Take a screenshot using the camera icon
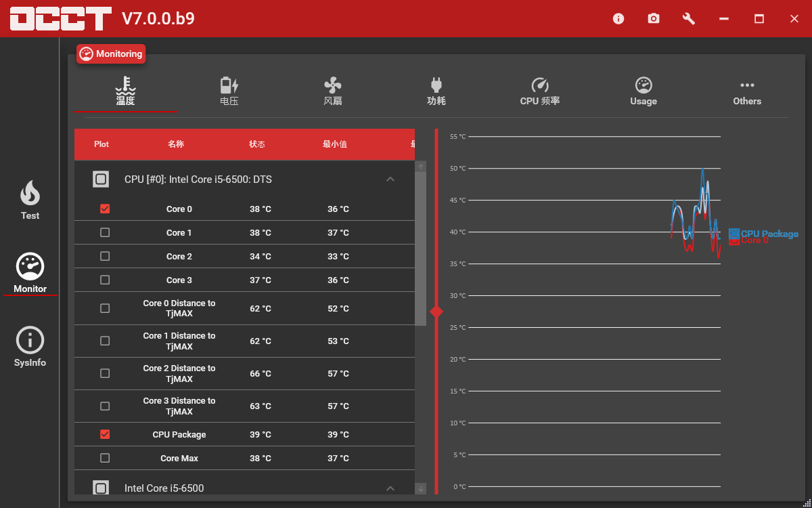The width and height of the screenshot is (812, 508). coord(653,18)
